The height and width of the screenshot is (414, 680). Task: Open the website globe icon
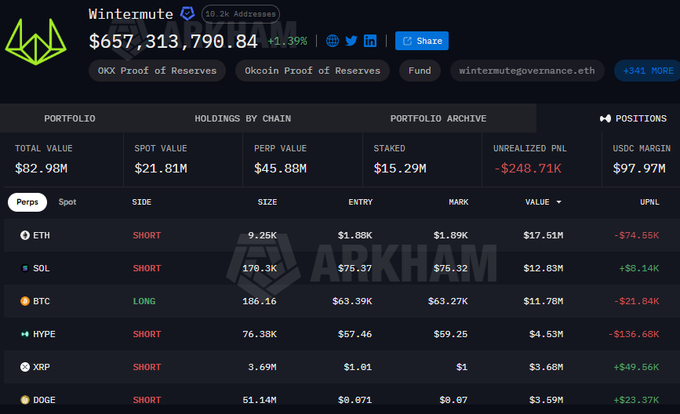(x=333, y=41)
